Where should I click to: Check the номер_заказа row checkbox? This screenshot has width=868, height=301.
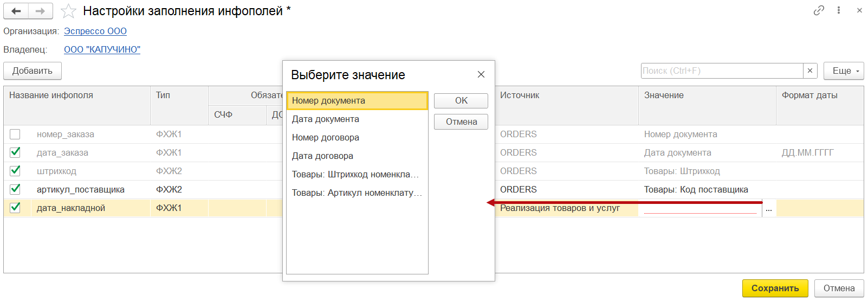click(15, 134)
